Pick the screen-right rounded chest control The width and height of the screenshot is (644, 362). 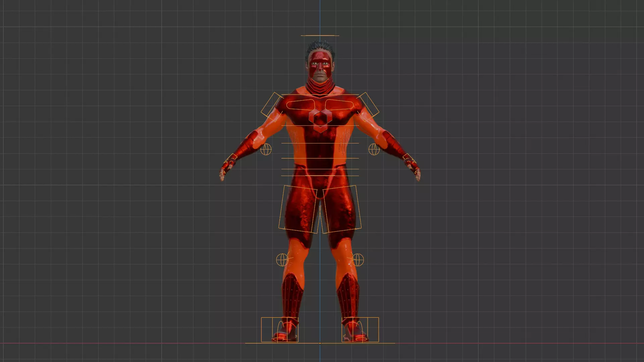pyautogui.click(x=339, y=105)
